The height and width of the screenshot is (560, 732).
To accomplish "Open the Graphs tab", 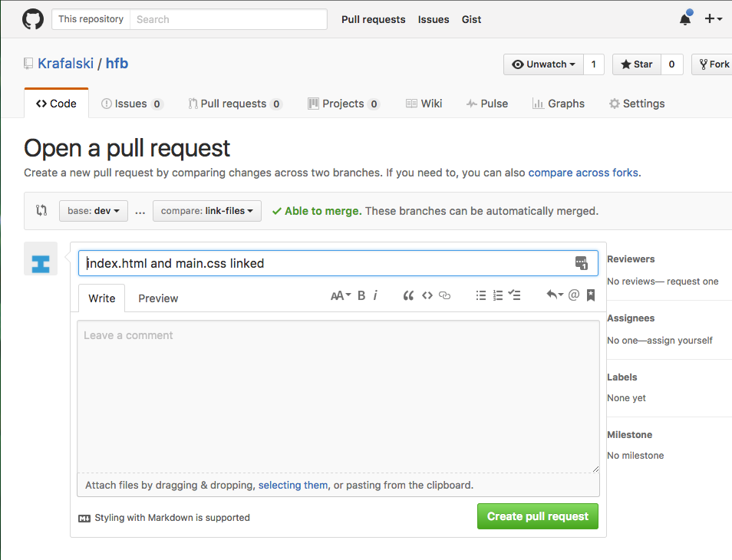I will click(x=559, y=104).
